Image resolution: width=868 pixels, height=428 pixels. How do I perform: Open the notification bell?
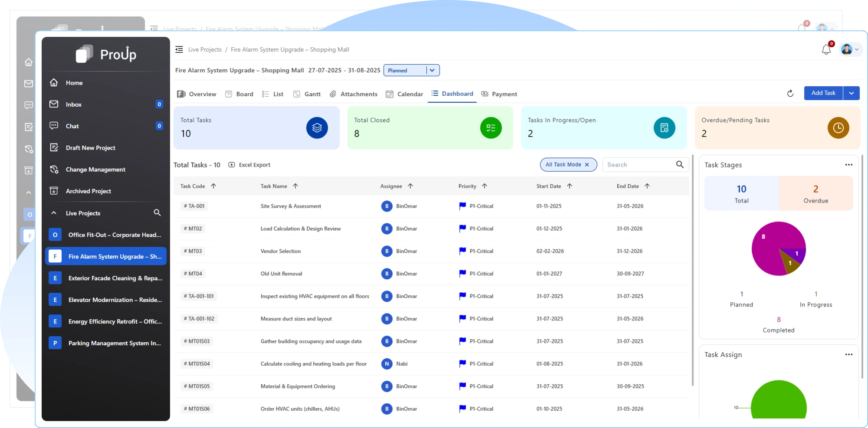coord(826,49)
